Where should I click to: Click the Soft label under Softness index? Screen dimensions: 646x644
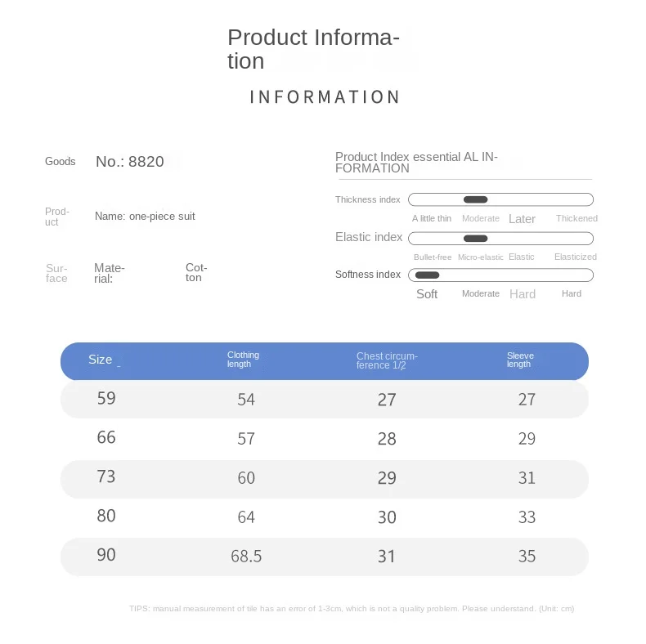click(x=427, y=294)
